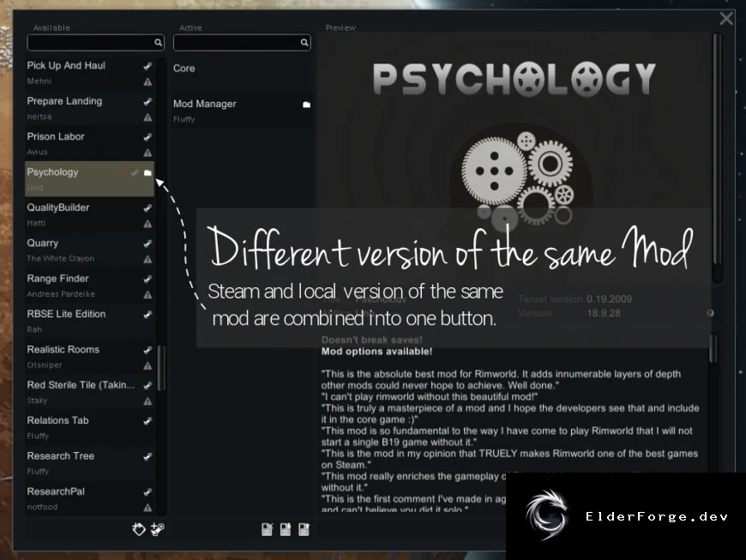Click the warning triangle on Realistic Rooms row

coord(148,366)
